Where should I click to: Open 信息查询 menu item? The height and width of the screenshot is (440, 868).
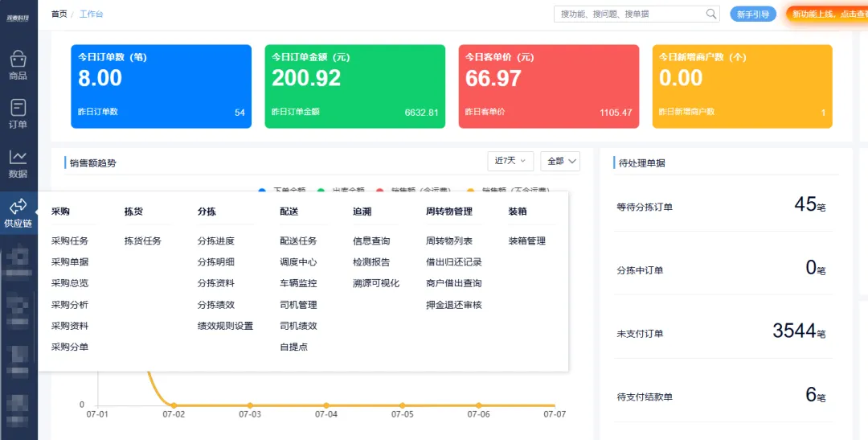point(371,241)
